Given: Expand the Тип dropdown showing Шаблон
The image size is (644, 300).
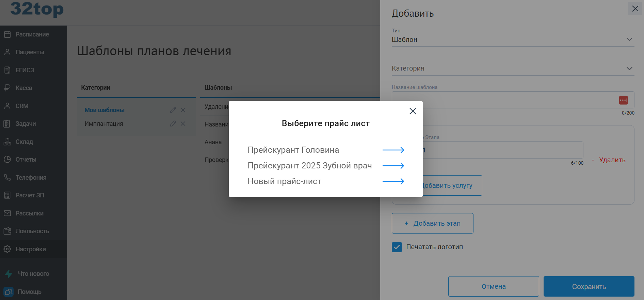Looking at the screenshot, I should tap(629, 39).
